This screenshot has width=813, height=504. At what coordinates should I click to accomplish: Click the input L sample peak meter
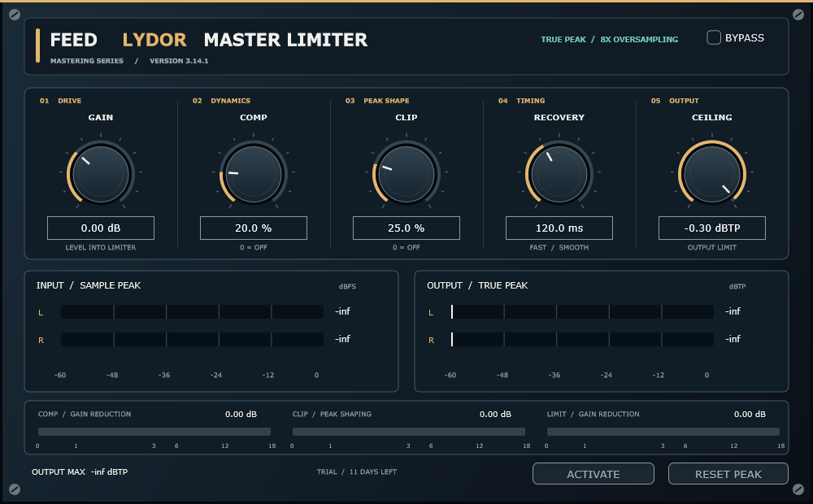pyautogui.click(x=192, y=311)
